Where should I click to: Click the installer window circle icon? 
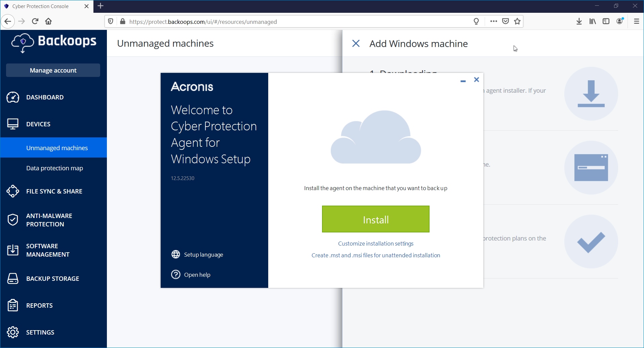click(591, 168)
